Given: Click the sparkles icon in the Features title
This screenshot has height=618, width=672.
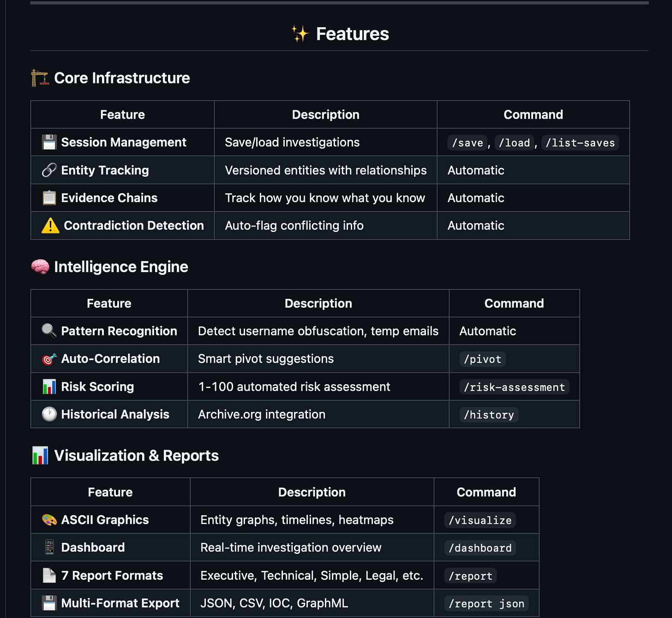Looking at the screenshot, I should coord(300,33).
